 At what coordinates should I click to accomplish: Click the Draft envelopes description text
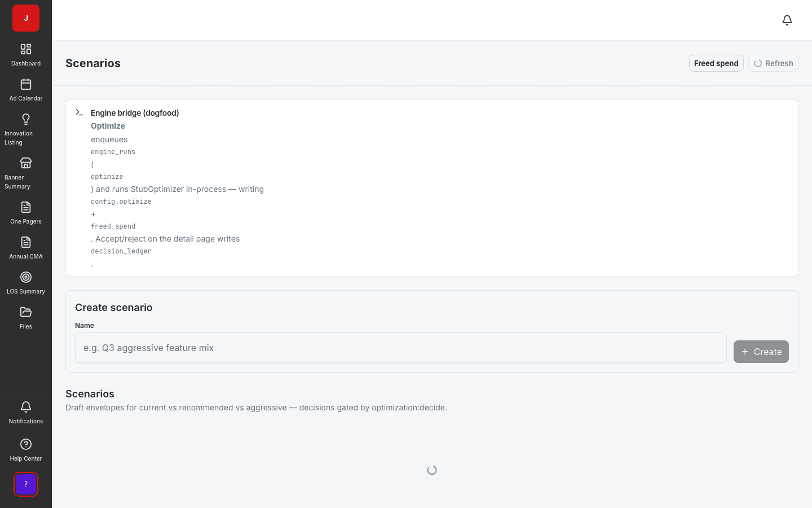pyautogui.click(x=256, y=408)
